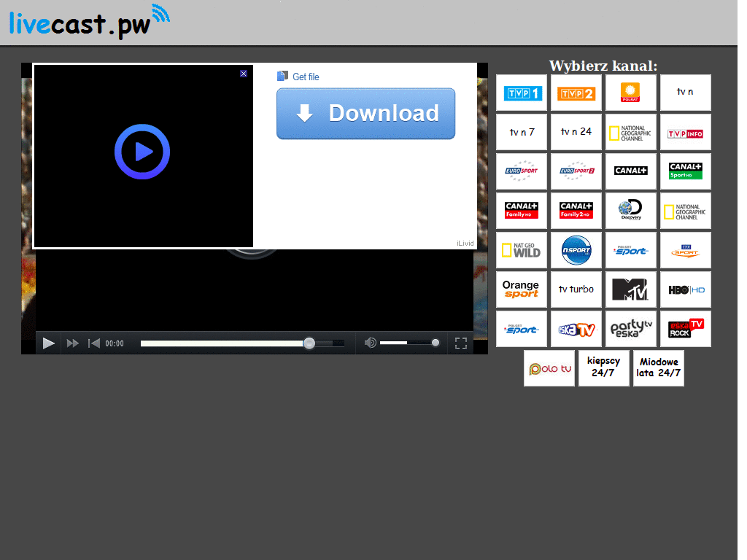747x560 pixels.
Task: Select the Canal+ Sport HD channel
Action: pos(686,171)
